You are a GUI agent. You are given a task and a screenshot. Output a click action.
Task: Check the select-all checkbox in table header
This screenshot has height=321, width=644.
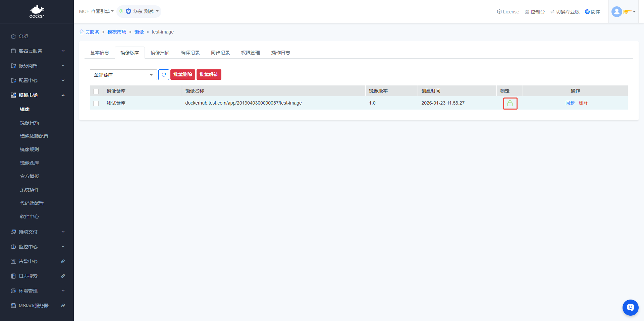[x=96, y=91]
